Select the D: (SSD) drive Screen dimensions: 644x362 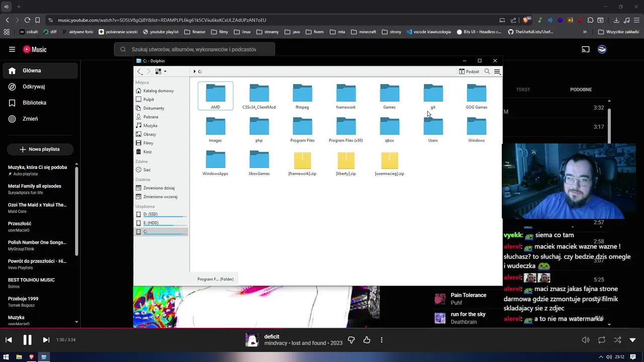point(161,215)
